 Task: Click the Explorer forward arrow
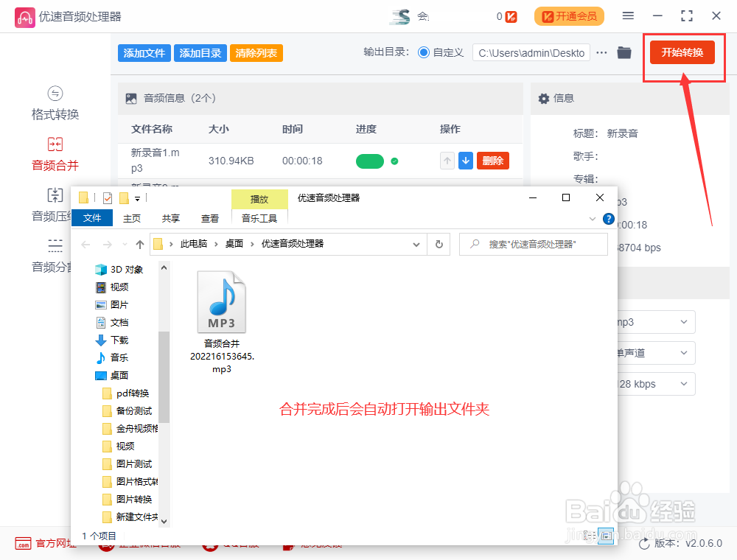(x=108, y=245)
